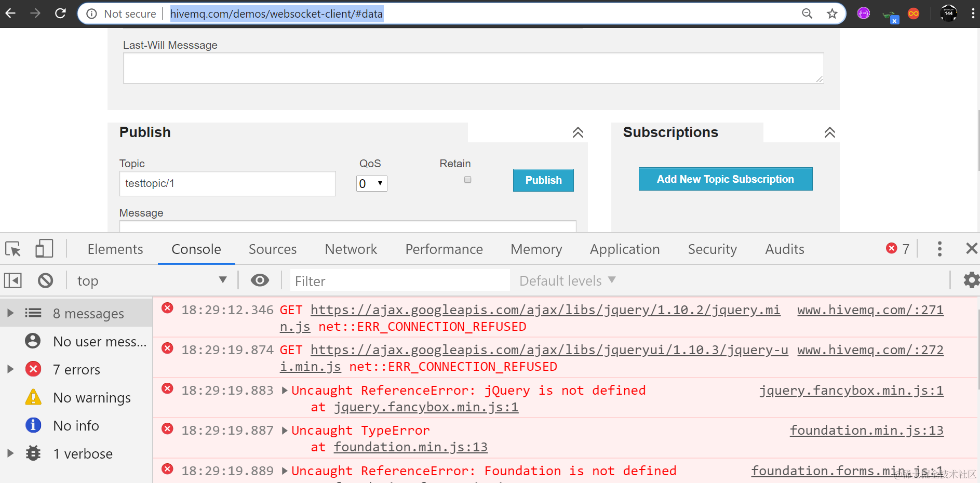980x483 pixels.
Task: Expand the 8 messages group
Action: [10, 313]
